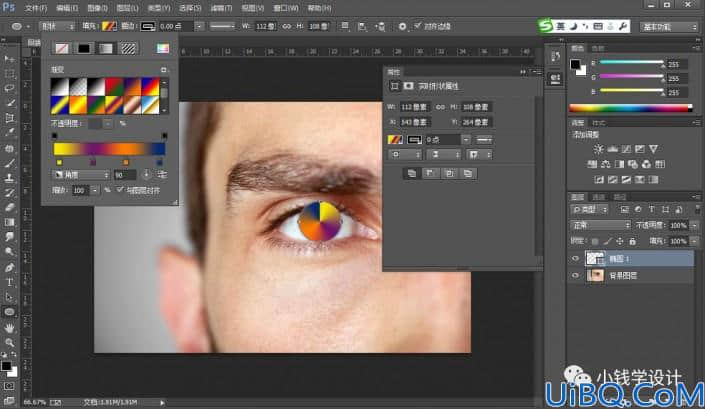Screen dimensions: 705x409
Task: Click the fill swatch in options bar
Action: 109,27
